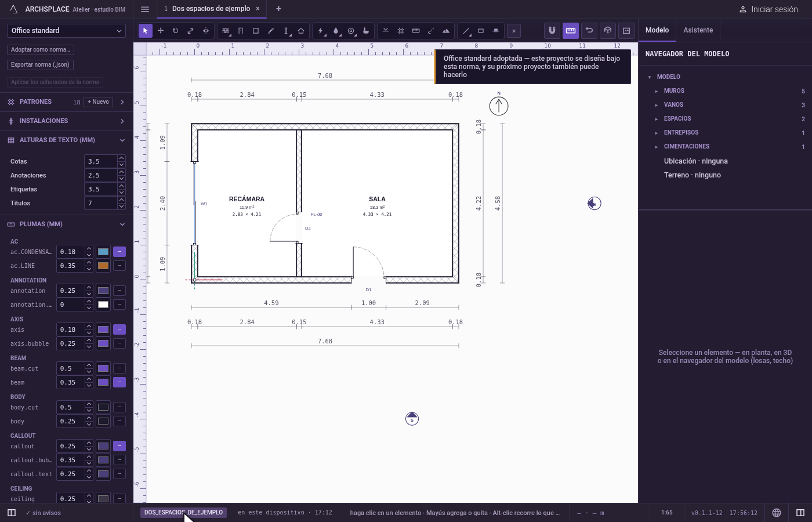The width and height of the screenshot is (812, 522).
Task: Select the arrow selection tool
Action: [x=146, y=31]
